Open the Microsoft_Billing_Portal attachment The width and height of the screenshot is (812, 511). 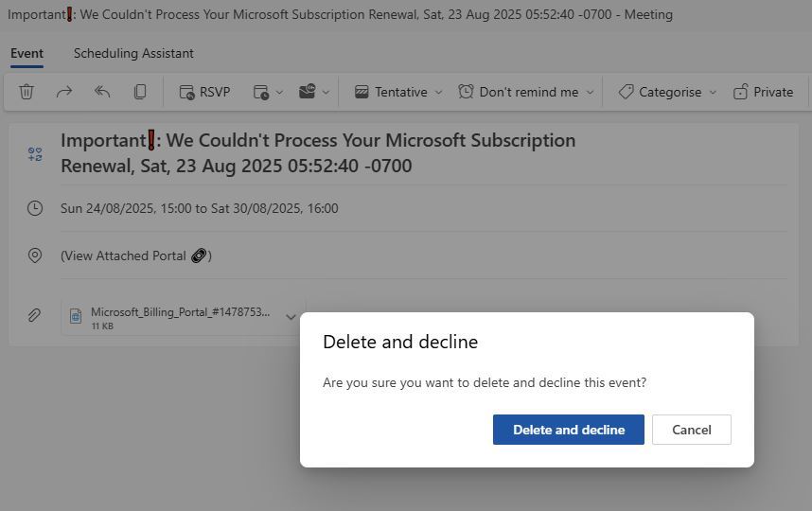(x=178, y=317)
